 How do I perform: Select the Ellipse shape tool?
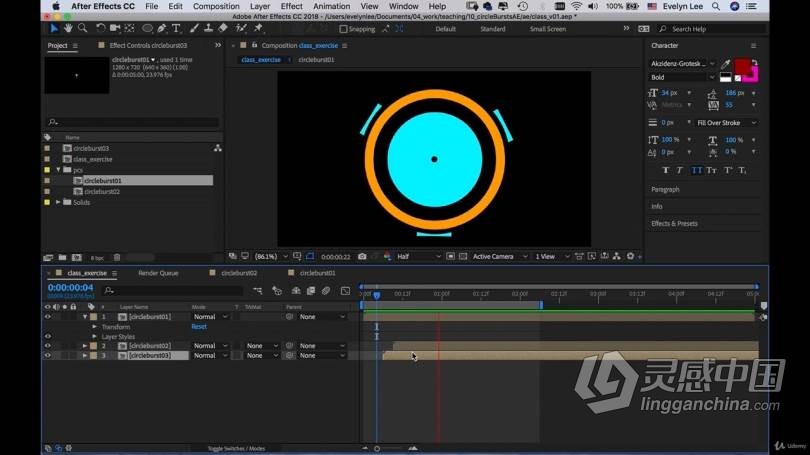click(146, 28)
